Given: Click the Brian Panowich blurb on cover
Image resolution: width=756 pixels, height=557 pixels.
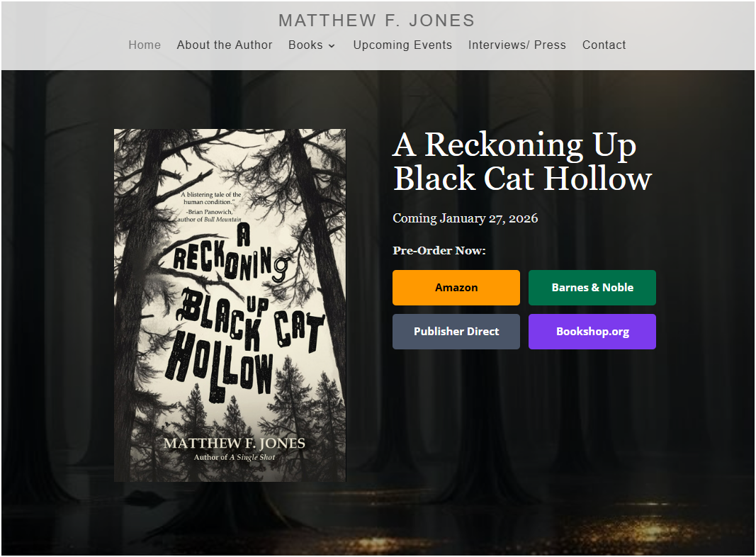Looking at the screenshot, I should click(x=209, y=207).
